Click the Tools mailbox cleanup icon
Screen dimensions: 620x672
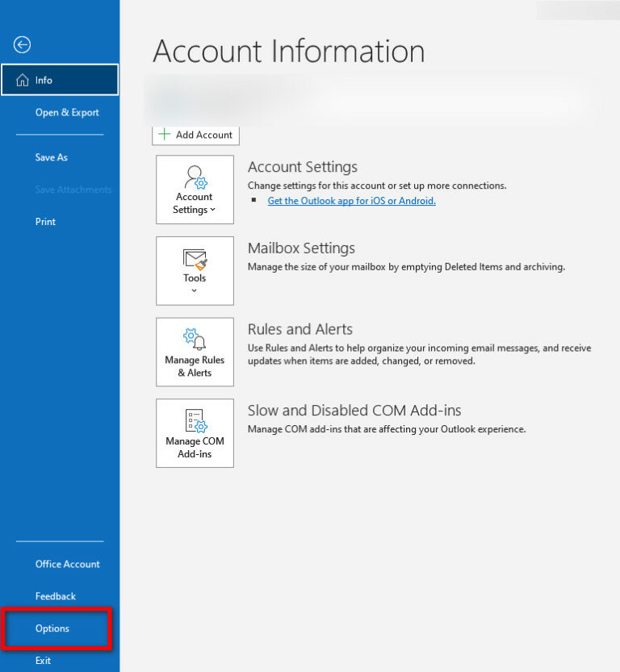click(195, 259)
